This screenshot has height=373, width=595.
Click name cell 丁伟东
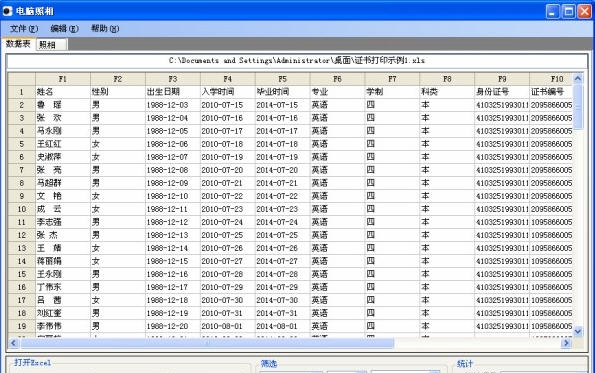pos(63,287)
